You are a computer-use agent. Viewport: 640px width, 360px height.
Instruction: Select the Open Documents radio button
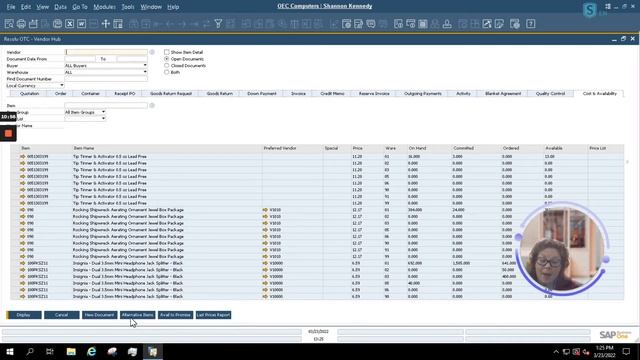(x=167, y=59)
